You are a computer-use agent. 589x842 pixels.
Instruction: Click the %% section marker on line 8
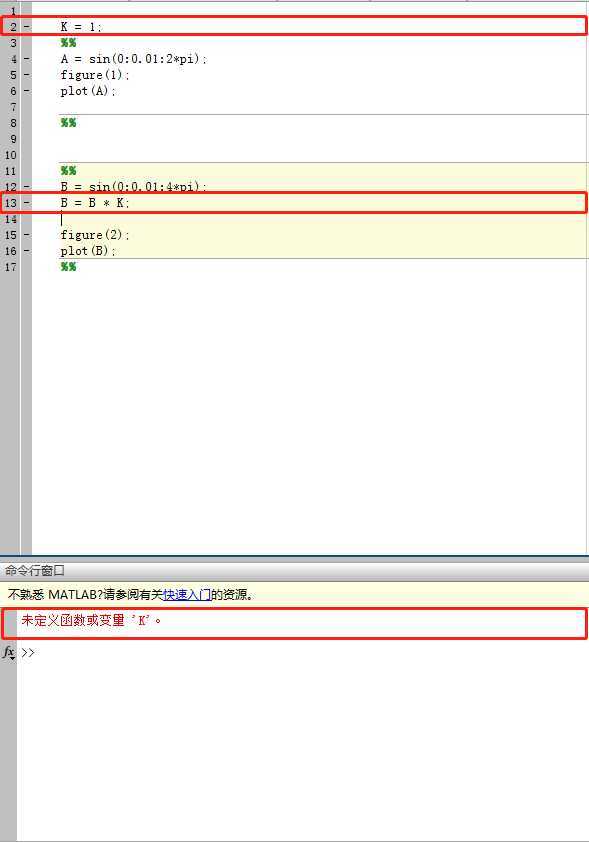point(68,122)
